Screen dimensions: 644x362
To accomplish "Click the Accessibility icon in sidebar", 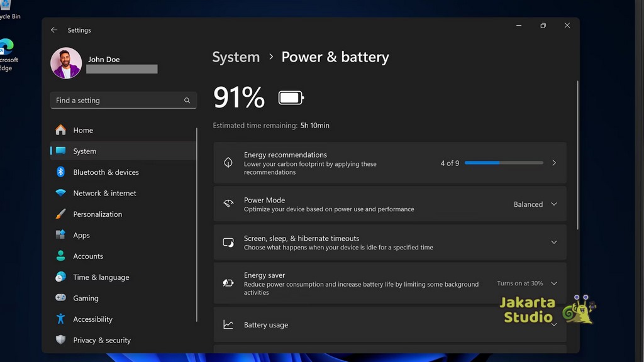I will [x=61, y=319].
